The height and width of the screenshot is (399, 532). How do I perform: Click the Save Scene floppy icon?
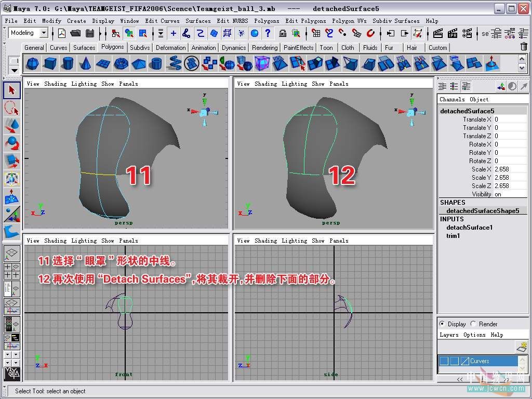89,33
